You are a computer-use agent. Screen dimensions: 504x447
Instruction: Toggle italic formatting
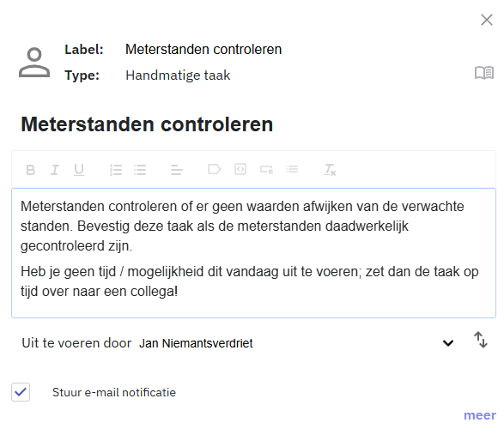tap(55, 170)
